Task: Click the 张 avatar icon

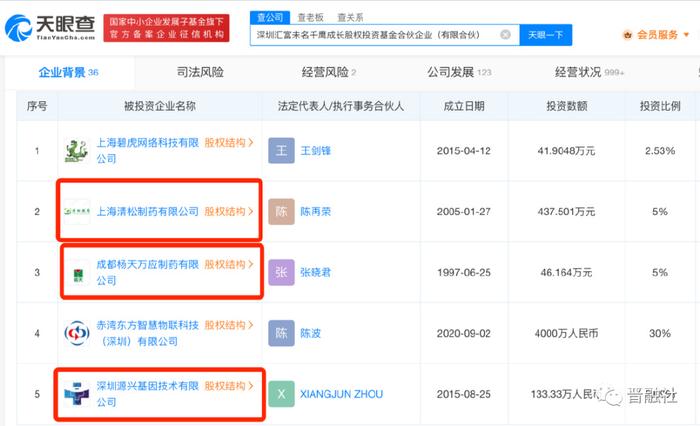Action: click(281, 272)
